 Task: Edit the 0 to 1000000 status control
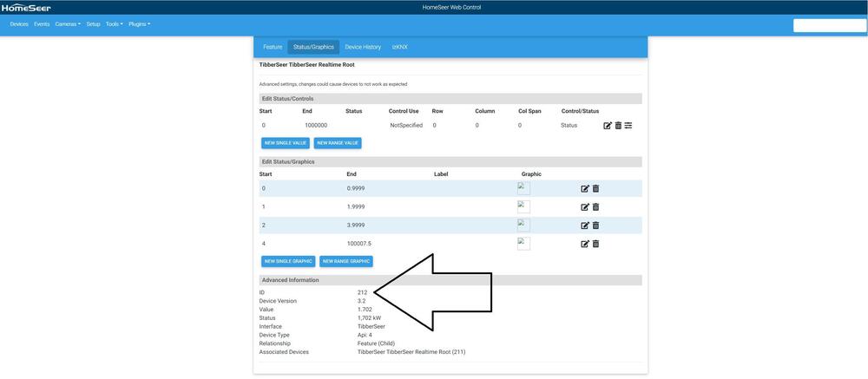point(608,126)
